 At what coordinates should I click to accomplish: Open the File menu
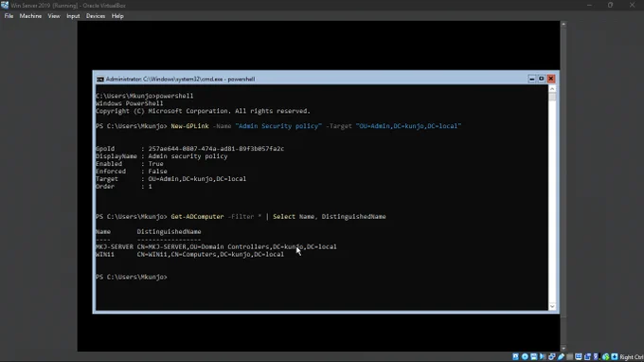(9, 16)
